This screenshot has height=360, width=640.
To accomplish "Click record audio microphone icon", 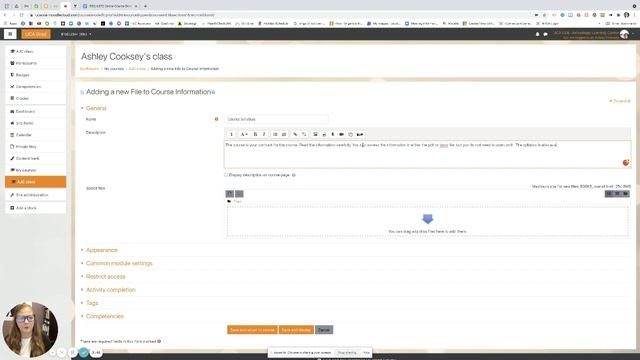I will click(333, 134).
